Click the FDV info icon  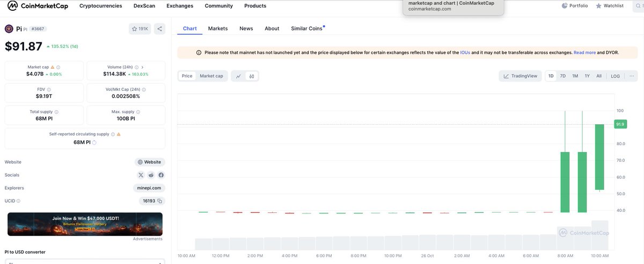coord(49,89)
